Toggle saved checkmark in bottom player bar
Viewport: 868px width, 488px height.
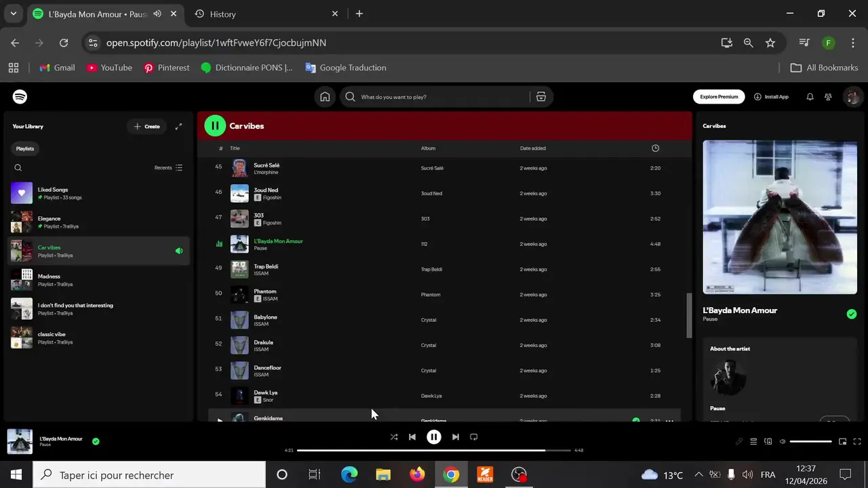coord(96,441)
